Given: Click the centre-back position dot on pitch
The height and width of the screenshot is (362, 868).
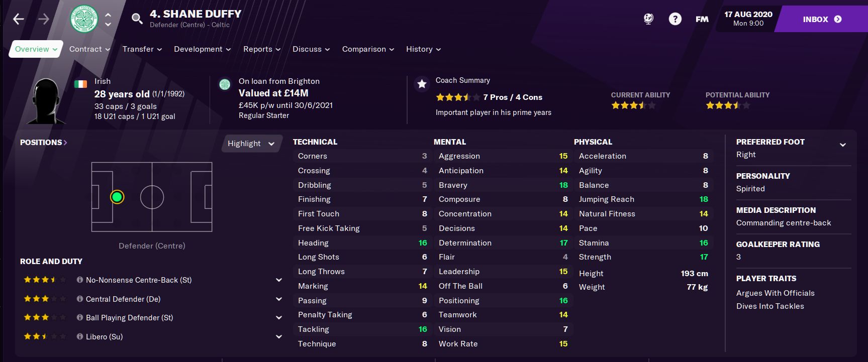Looking at the screenshot, I should pos(117,197).
